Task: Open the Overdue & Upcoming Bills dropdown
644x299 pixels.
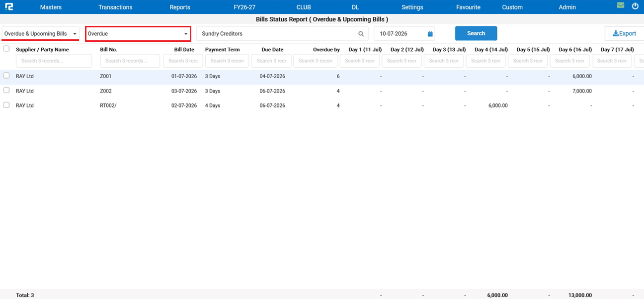Action: coord(40,34)
